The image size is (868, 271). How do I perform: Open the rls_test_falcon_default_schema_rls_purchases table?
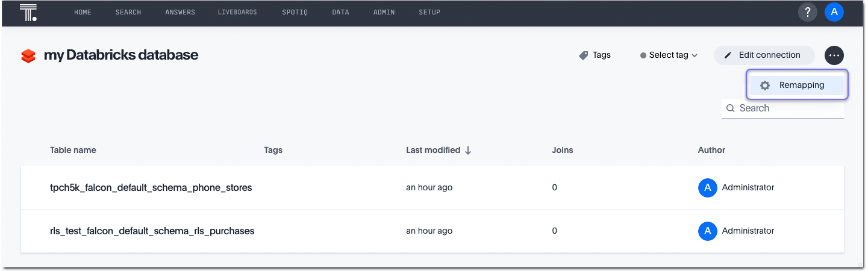152,231
